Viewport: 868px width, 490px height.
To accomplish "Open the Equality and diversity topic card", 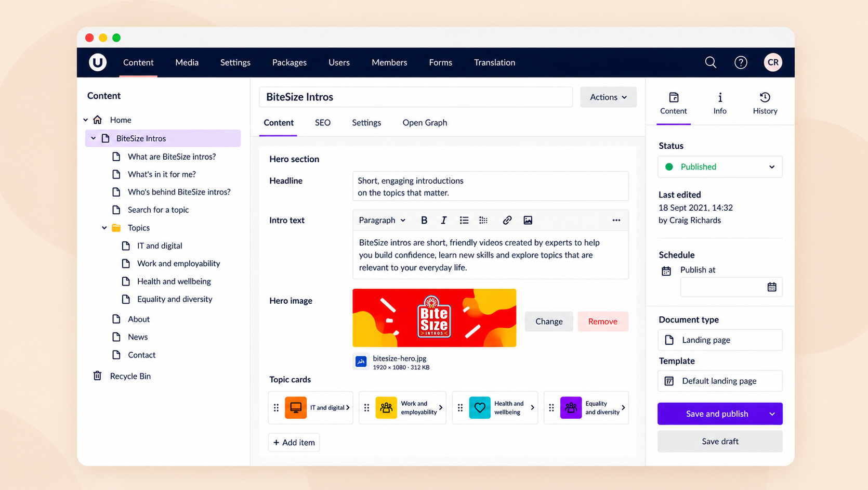I will [x=586, y=408].
